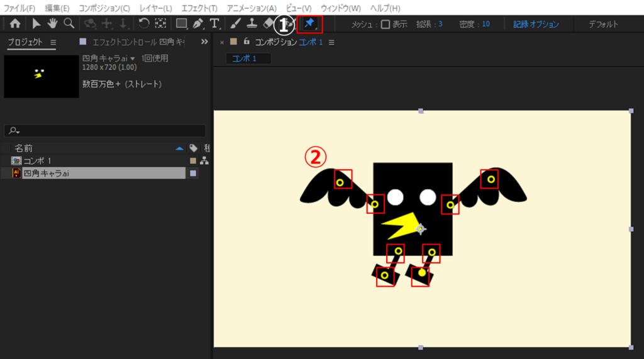Open the プロジェクト panel menu
The width and height of the screenshot is (644, 359).
click(53, 42)
